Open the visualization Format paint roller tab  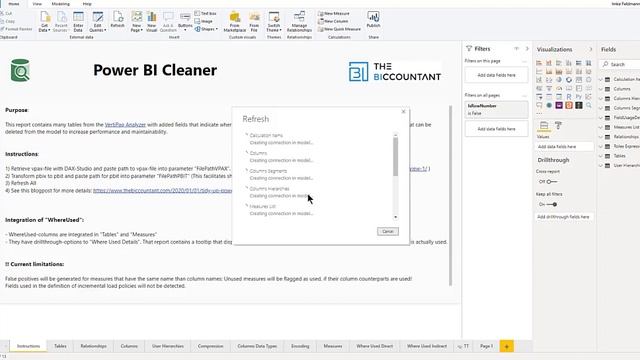pos(558,126)
